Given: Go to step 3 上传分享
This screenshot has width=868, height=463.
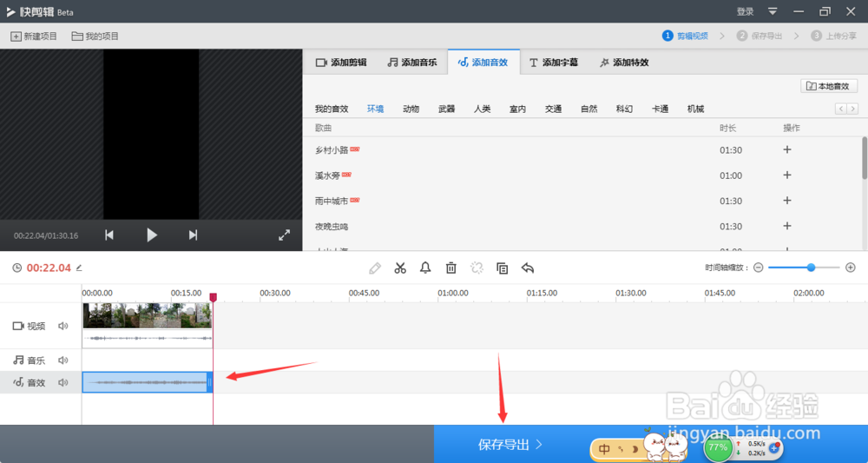Looking at the screenshot, I should pos(833,36).
